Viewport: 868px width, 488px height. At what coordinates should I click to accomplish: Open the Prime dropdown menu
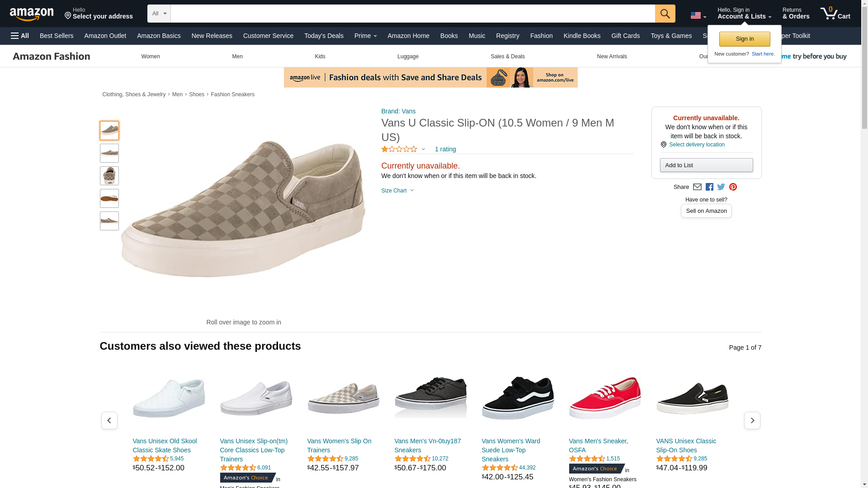[x=365, y=36]
